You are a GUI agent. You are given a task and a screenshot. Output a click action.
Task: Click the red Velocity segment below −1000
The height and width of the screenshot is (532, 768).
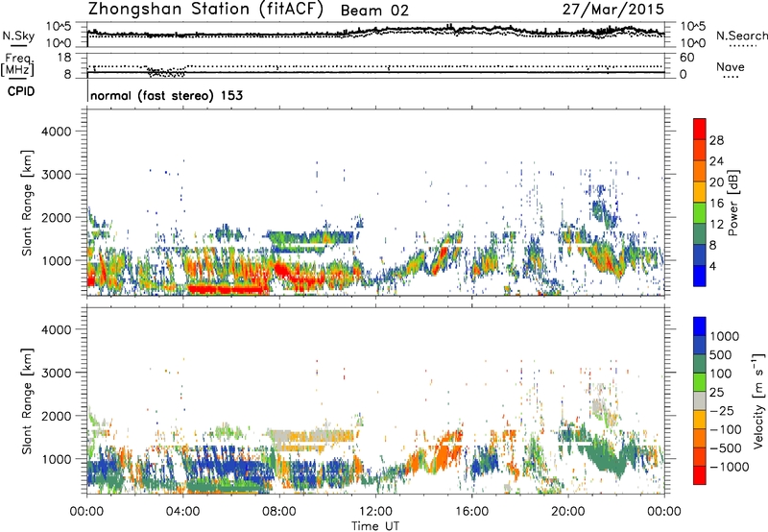tap(700, 475)
